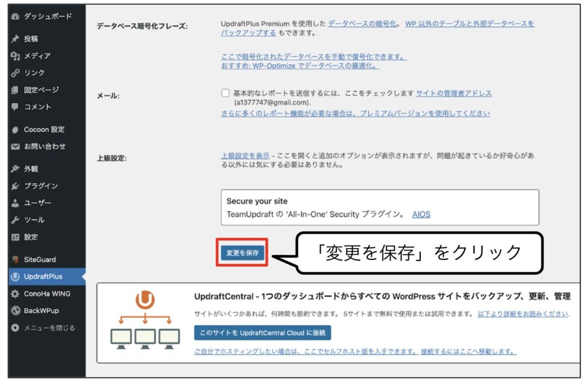Image resolution: width=588 pixels, height=384 pixels.
Task: Click the pushpin icon beside 投稿
Action: (x=15, y=38)
